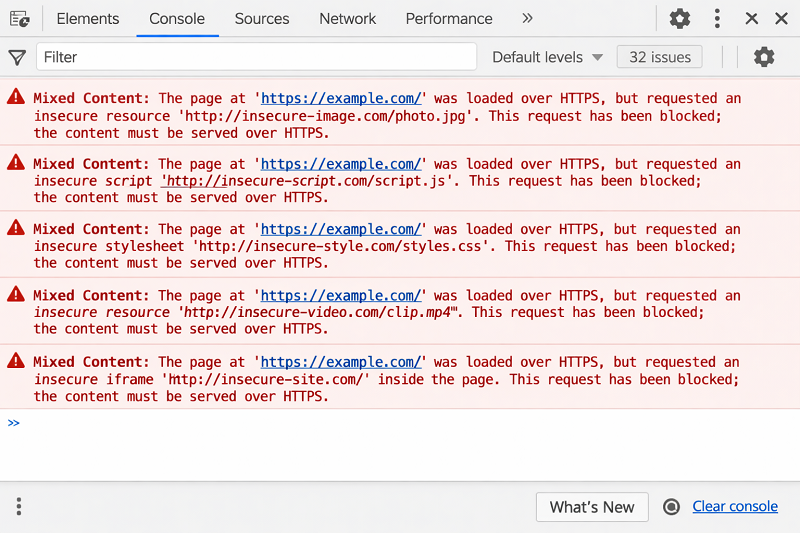Click the 32 issues button

(x=660, y=57)
